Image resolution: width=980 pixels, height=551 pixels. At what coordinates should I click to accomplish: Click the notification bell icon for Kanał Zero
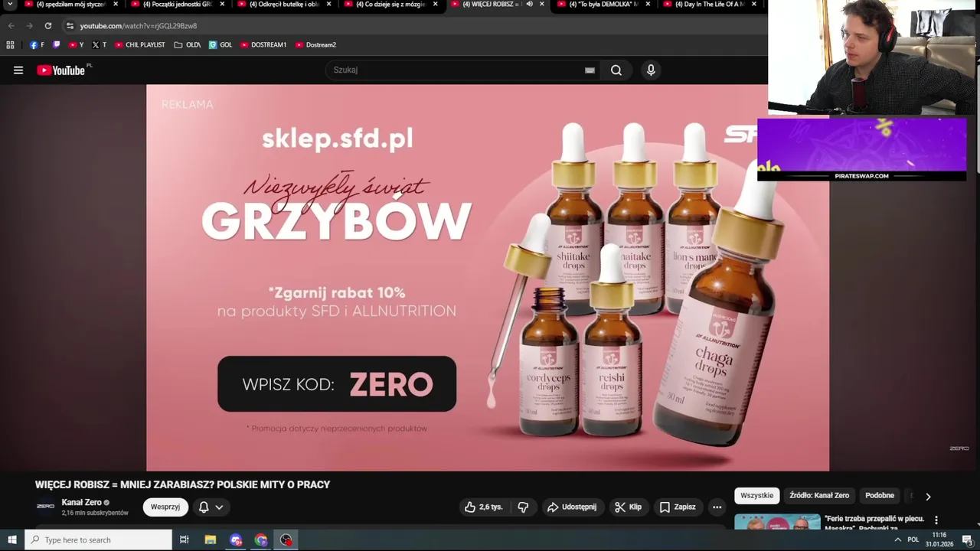pos(204,507)
